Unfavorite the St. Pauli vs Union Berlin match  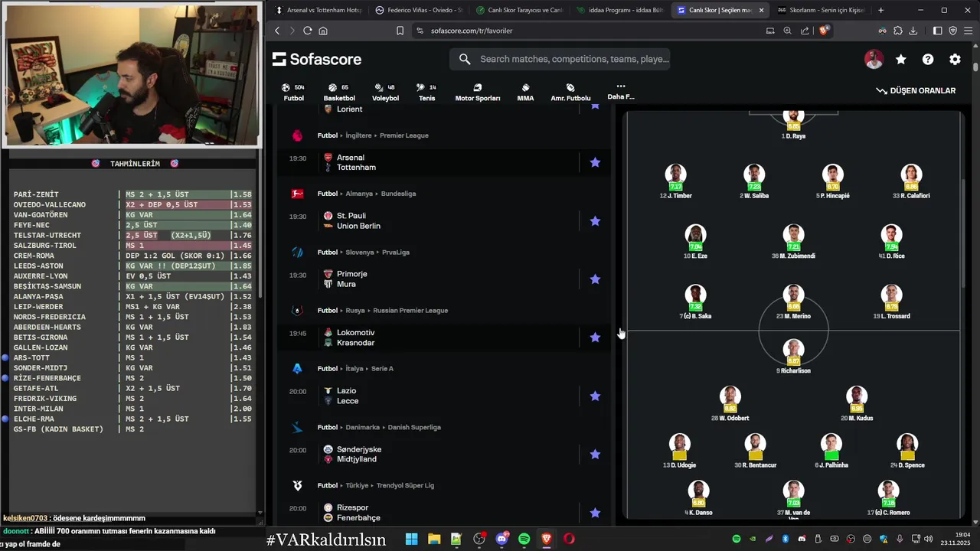click(x=595, y=221)
